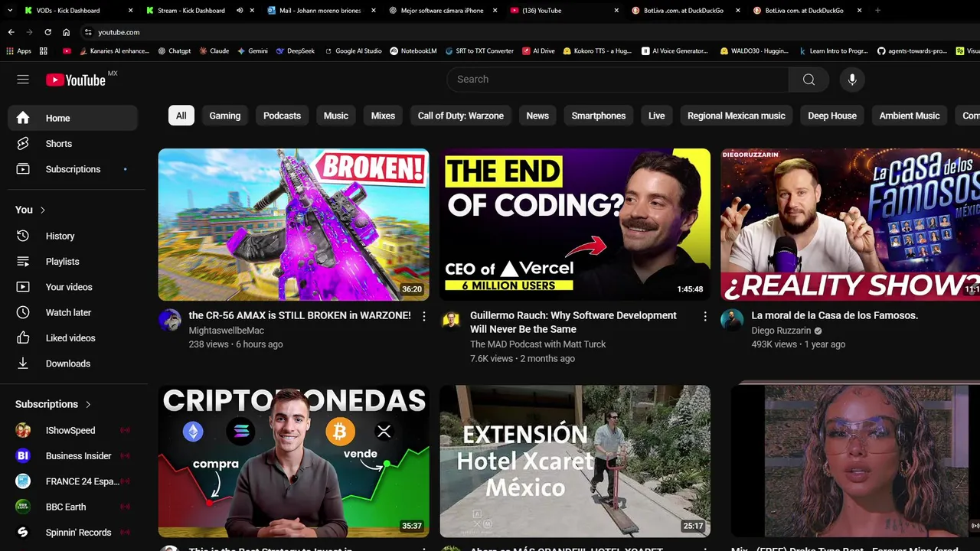Click browser back arrow
Viewport: 980px width, 551px height.
(11, 32)
